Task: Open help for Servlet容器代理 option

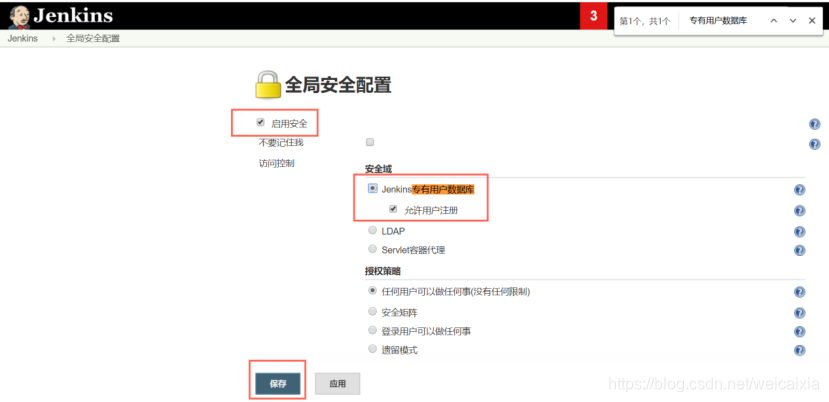Action: click(x=800, y=250)
